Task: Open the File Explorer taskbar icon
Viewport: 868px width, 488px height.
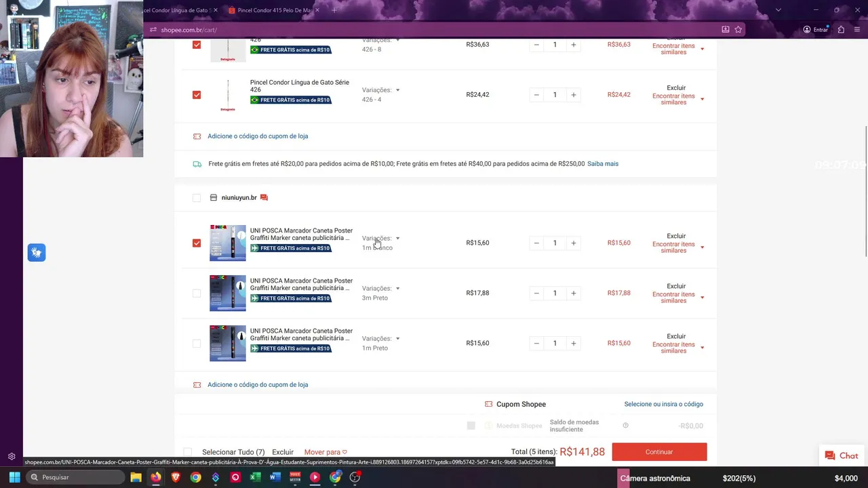Action: 136,477
